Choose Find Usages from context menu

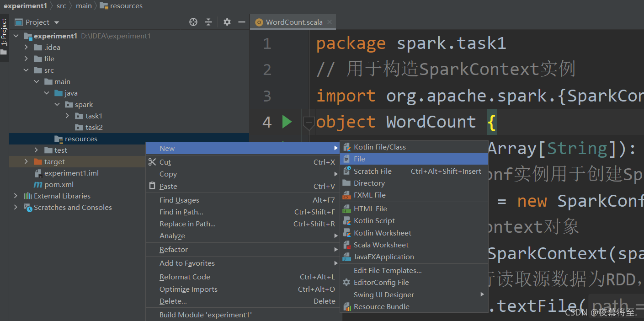click(x=243, y=200)
